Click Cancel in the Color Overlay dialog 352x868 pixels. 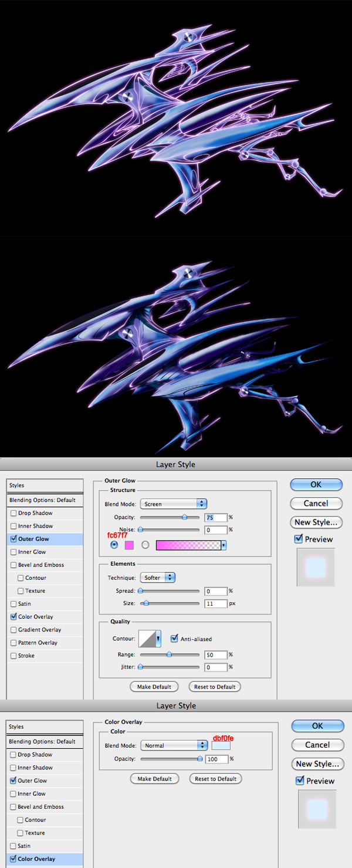317,745
